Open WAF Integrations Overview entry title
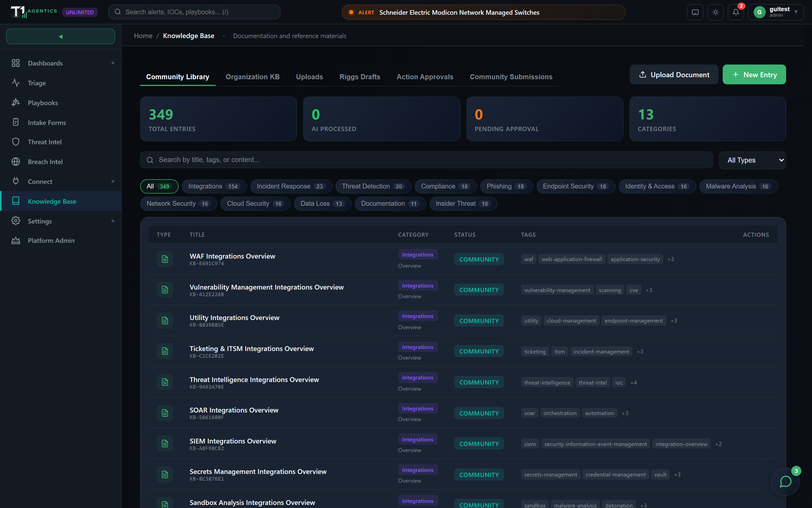 tap(232, 256)
